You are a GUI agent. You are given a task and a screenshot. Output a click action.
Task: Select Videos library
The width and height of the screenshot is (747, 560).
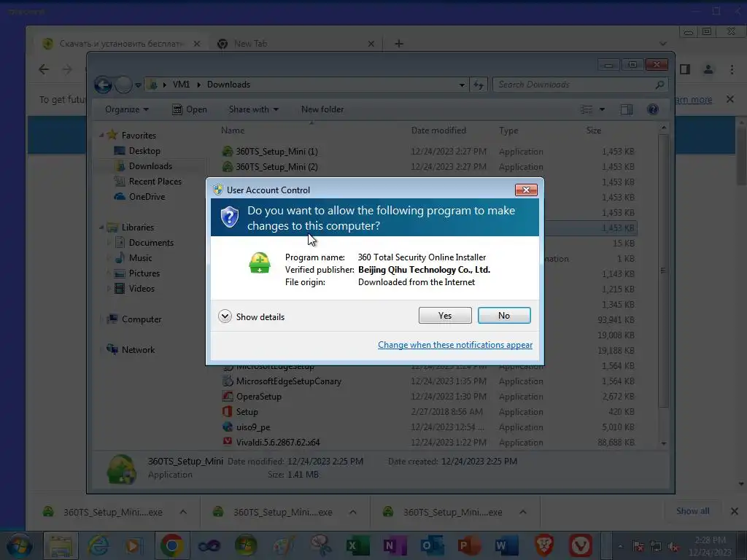tap(142, 289)
